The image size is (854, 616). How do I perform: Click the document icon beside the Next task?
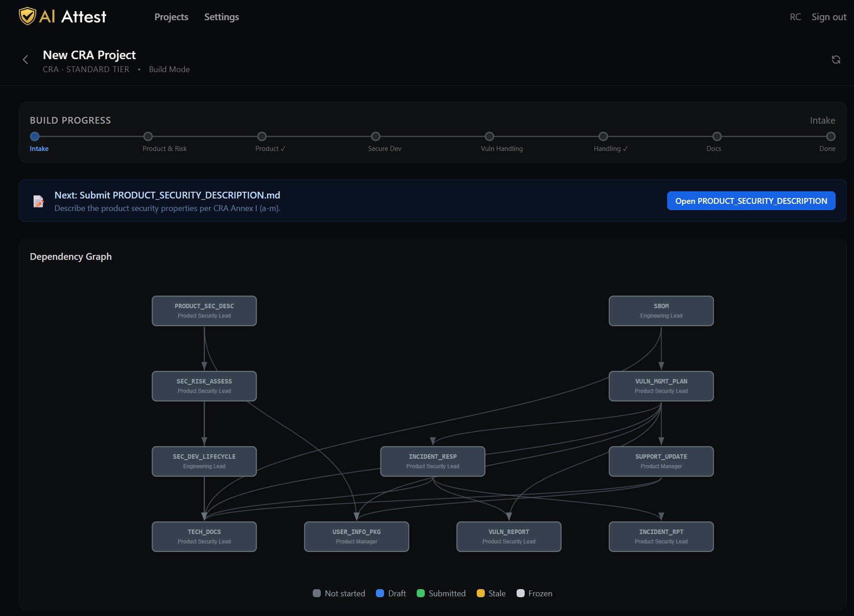[39, 201]
